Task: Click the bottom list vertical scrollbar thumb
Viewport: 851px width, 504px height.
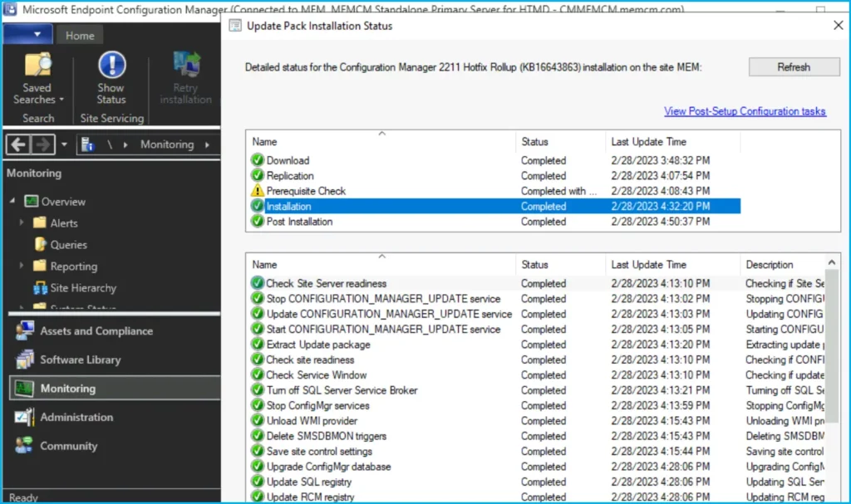Action: click(x=831, y=347)
